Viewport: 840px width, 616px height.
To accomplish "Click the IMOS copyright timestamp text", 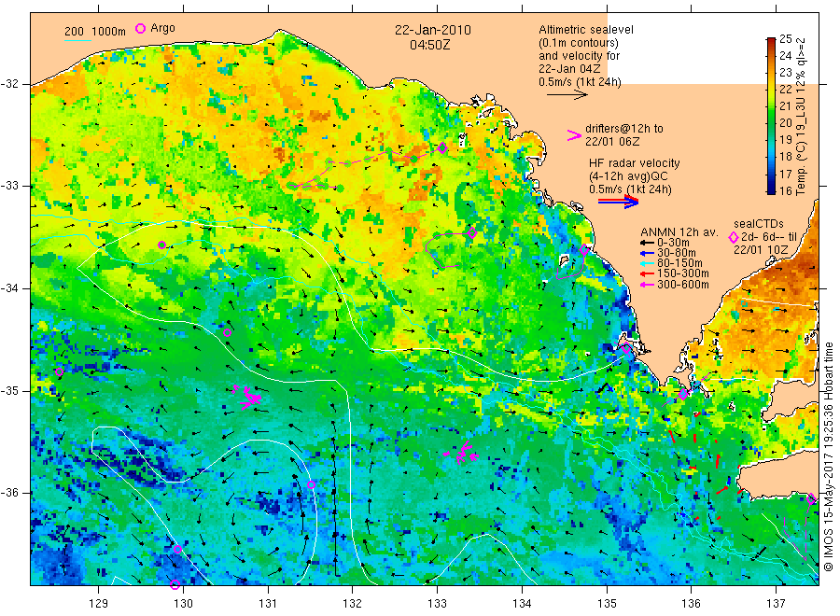I will [x=828, y=456].
